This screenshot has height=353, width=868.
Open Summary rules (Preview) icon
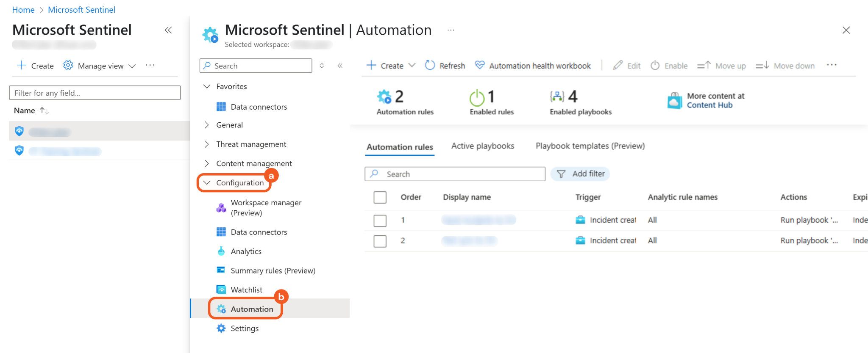click(x=221, y=270)
